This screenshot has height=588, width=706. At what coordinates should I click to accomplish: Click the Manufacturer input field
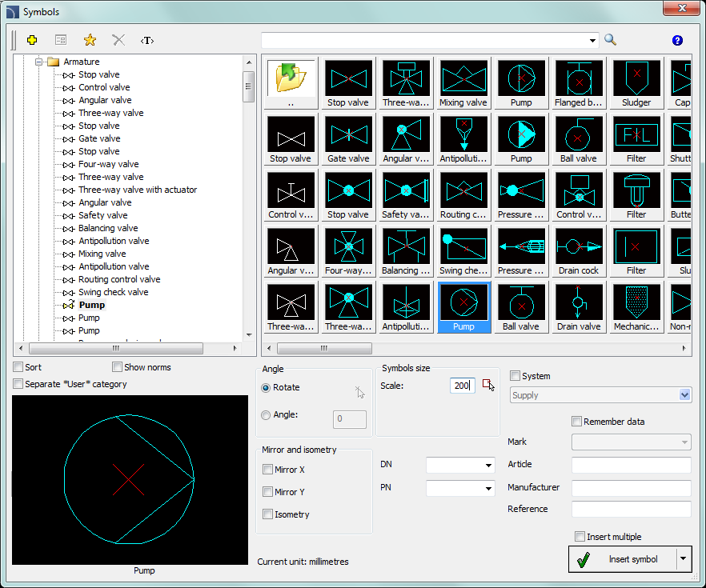coord(631,488)
